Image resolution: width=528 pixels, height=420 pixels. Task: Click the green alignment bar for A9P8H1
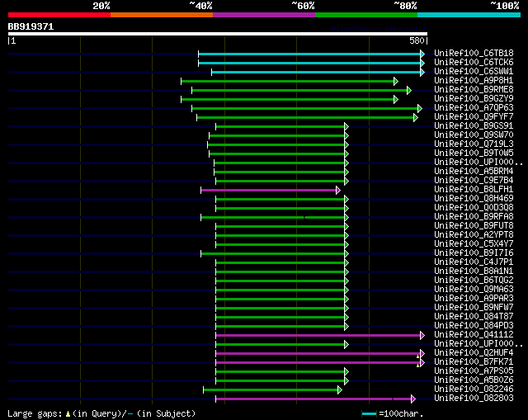(288, 81)
